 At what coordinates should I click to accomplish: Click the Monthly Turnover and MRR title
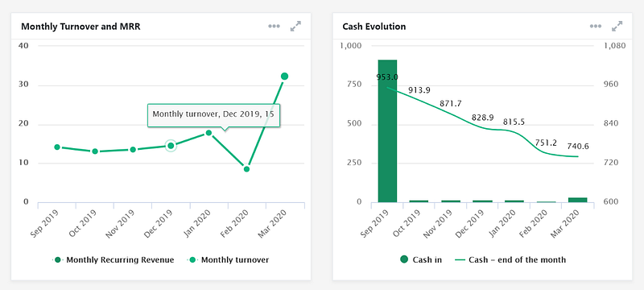pos(80,27)
